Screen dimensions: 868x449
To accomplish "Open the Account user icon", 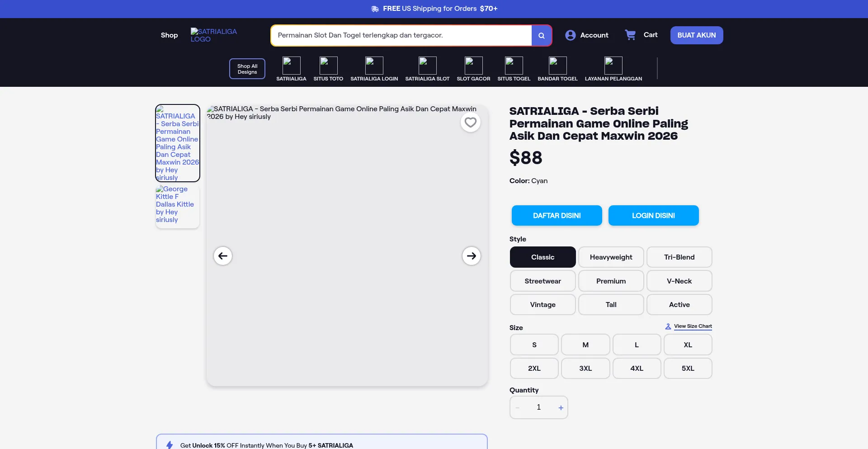I will tap(571, 35).
